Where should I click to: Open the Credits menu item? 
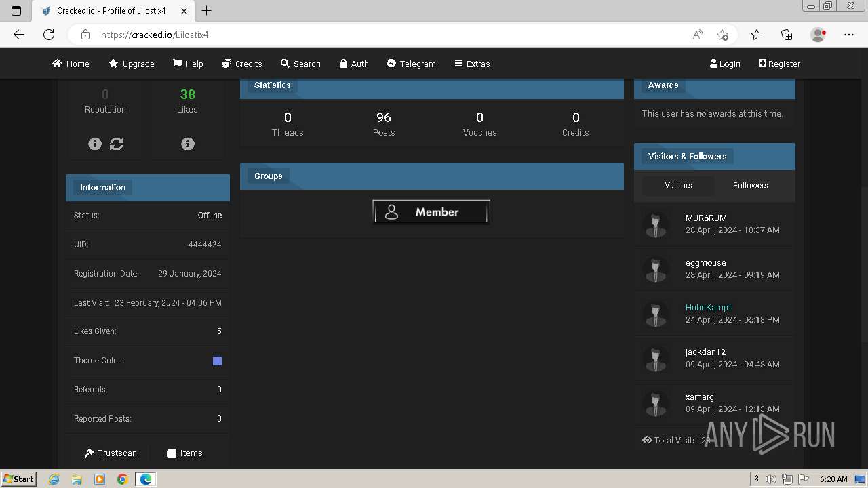coord(242,64)
